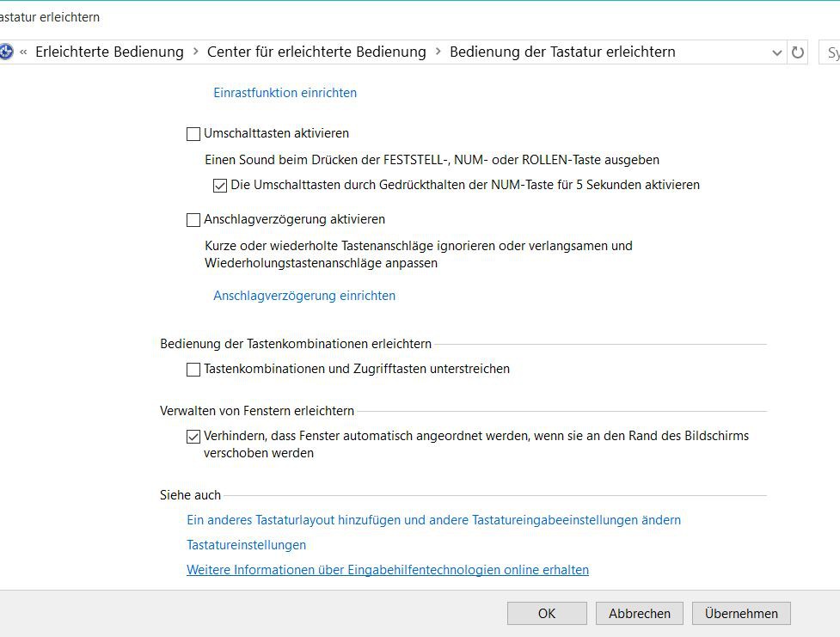Select Erleichterte Bedienung in the breadcrumb
Image resolution: width=840 pixels, height=637 pixels.
coord(110,52)
